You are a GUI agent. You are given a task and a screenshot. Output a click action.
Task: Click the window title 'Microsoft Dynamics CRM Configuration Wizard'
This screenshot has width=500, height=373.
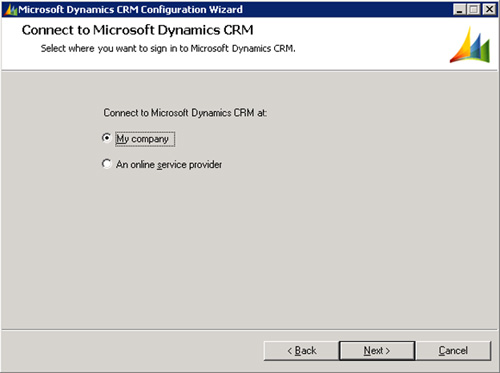[x=130, y=10]
